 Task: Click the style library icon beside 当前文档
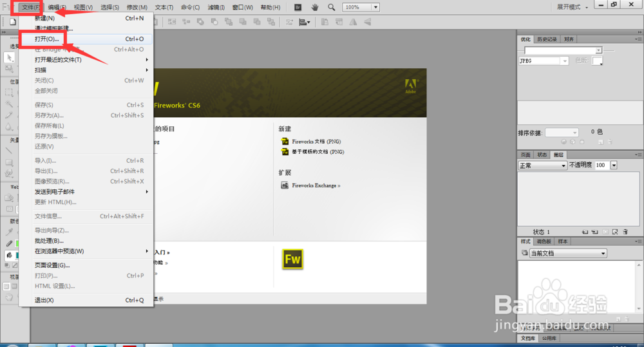[x=524, y=253]
